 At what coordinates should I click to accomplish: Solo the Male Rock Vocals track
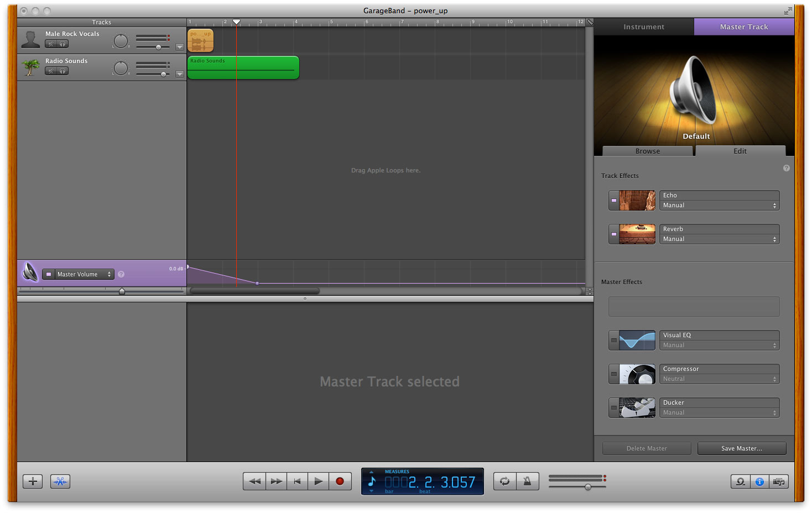[63, 44]
